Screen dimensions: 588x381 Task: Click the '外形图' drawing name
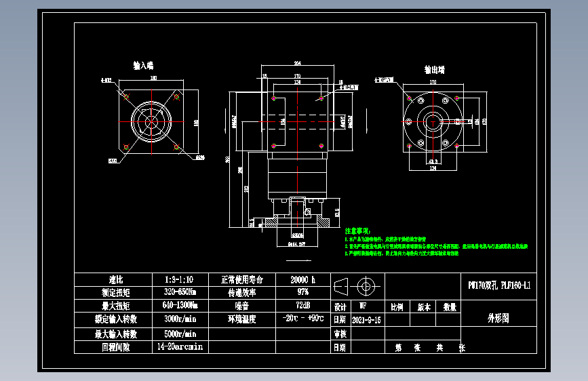tap(498, 318)
